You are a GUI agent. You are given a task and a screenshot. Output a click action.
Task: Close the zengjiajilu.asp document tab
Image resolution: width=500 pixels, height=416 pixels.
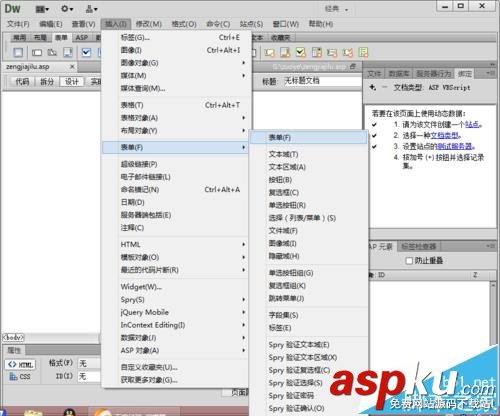[x=72, y=67]
